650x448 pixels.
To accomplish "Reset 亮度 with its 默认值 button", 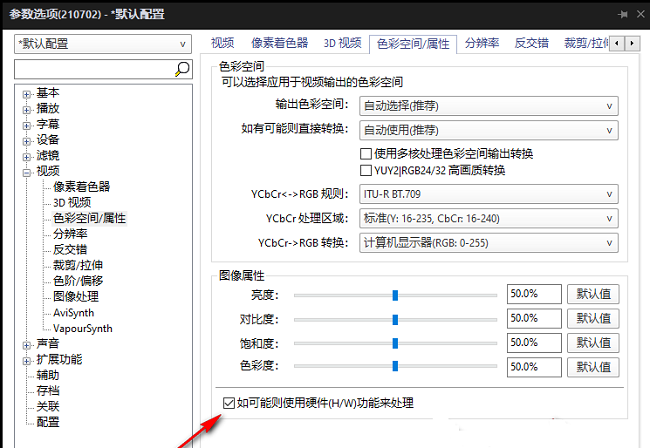I will click(x=593, y=294).
